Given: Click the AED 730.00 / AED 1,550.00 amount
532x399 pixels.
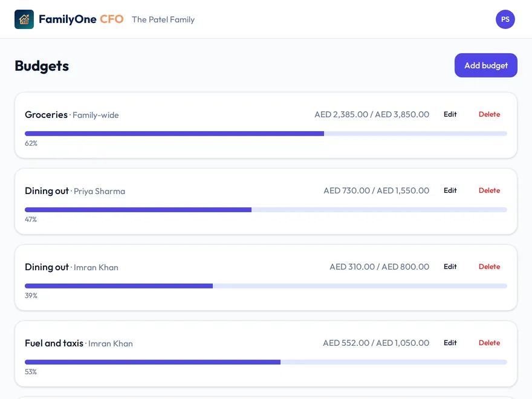Looking at the screenshot, I should click(x=376, y=190).
